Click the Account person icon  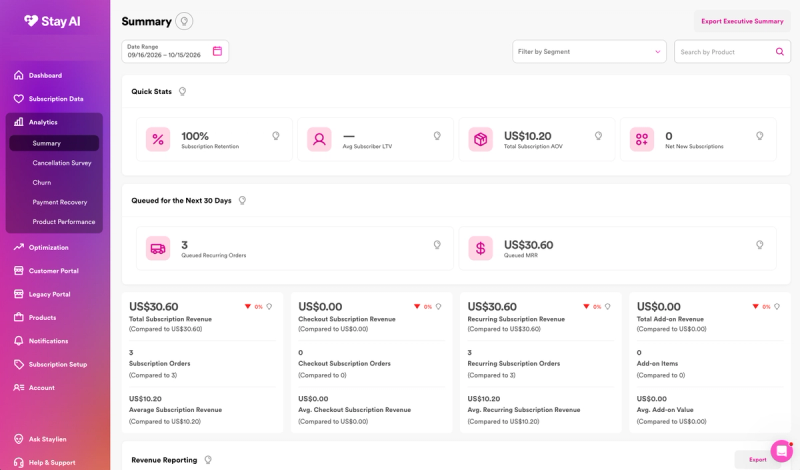[x=18, y=388]
